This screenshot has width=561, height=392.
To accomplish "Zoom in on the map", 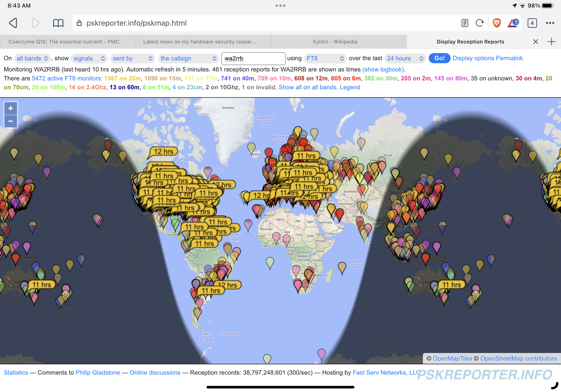I will tap(11, 109).
